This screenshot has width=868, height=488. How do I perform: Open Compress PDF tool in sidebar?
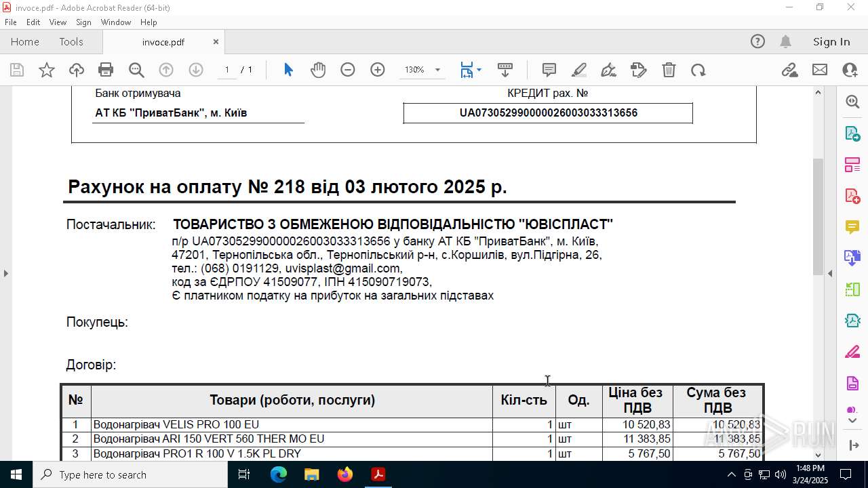[852, 321]
